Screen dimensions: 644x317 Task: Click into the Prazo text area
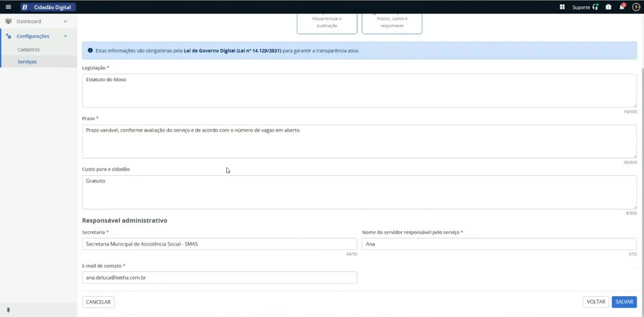coord(360,142)
